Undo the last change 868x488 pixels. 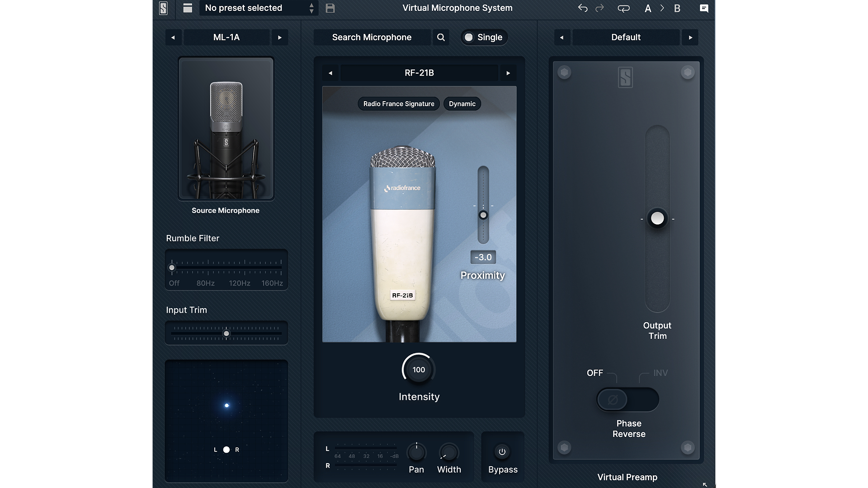point(583,8)
